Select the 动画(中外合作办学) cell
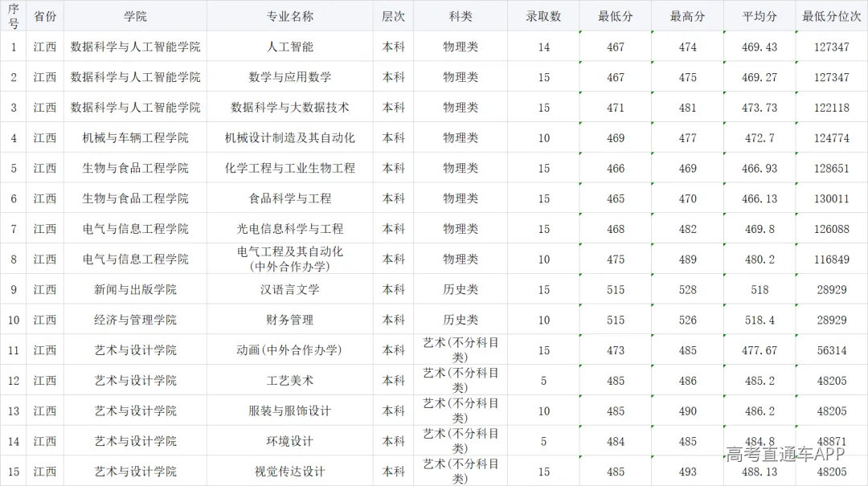Viewport: 868px width, 486px height. (x=290, y=349)
